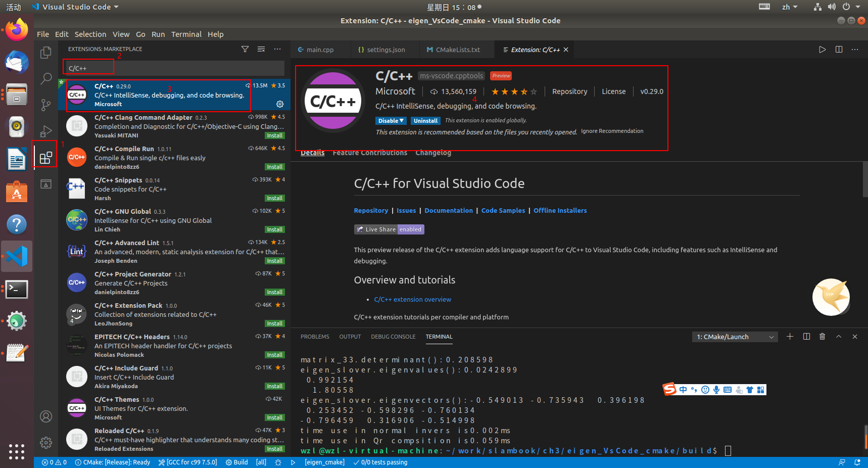Switch to CMakeLists.txt tab

point(458,50)
